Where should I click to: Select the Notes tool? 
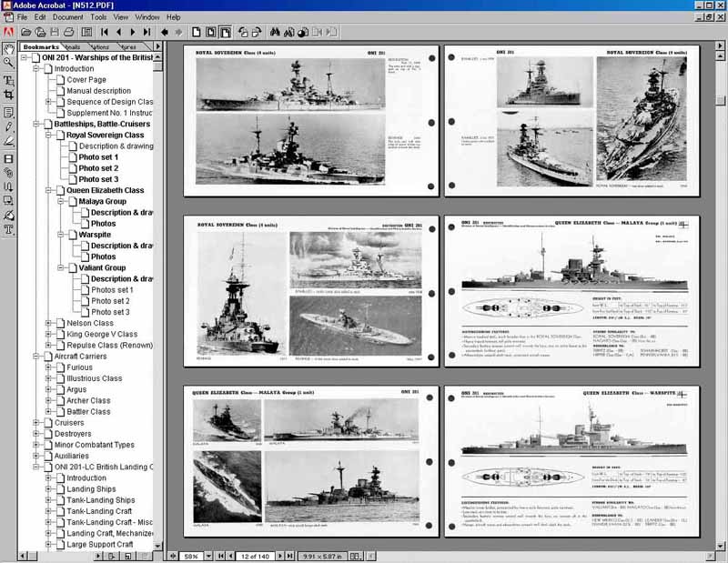point(8,112)
